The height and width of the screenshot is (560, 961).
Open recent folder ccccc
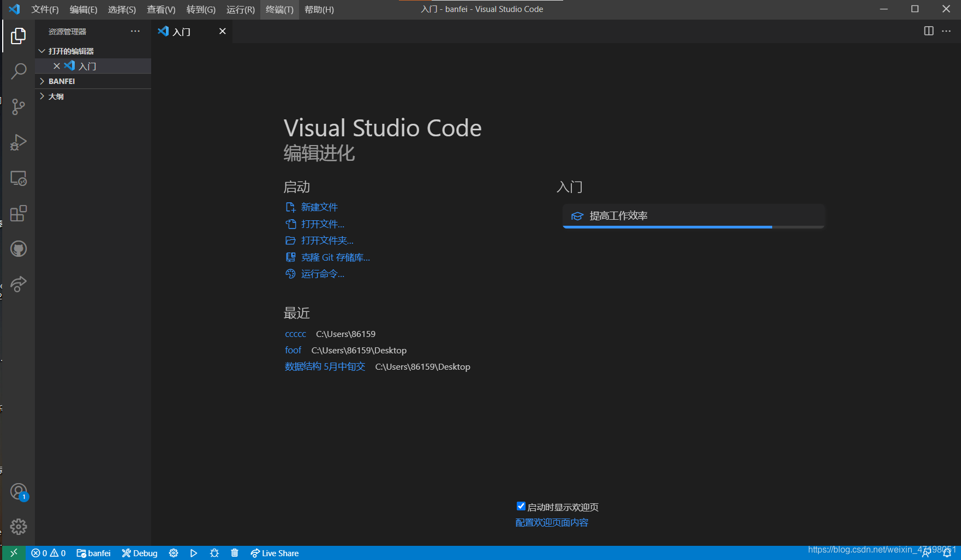click(295, 334)
